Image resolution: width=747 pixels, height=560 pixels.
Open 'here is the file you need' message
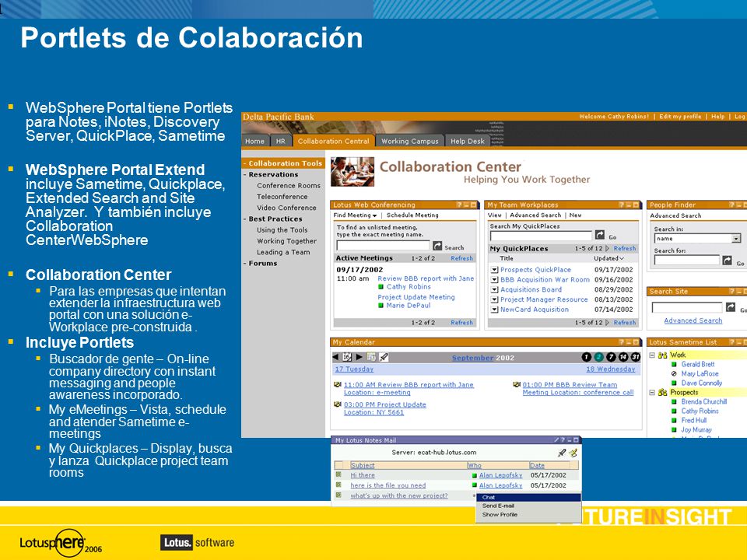tap(388, 485)
